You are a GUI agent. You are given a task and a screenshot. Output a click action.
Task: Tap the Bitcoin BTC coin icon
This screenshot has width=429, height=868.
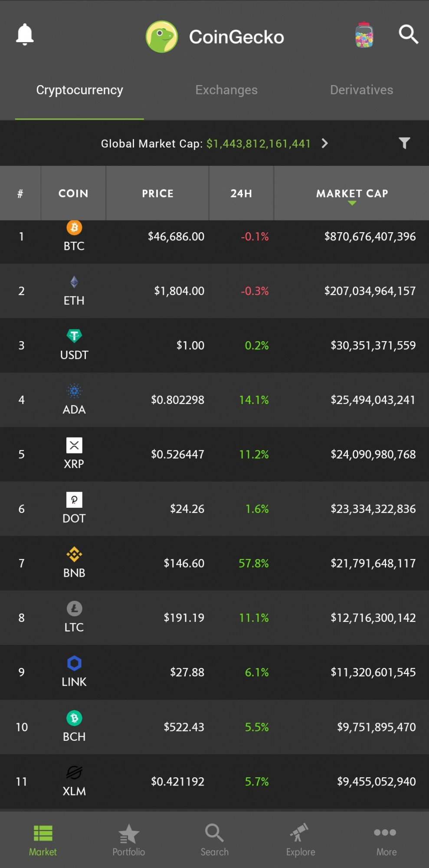[x=74, y=227]
